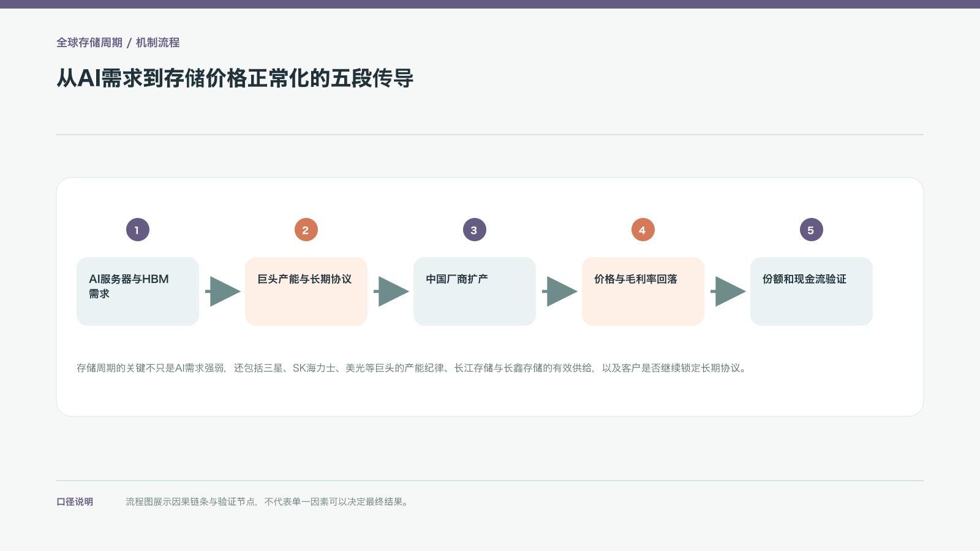Click the footnote '流程图展示因果链条与验证节点'

pos(267,501)
